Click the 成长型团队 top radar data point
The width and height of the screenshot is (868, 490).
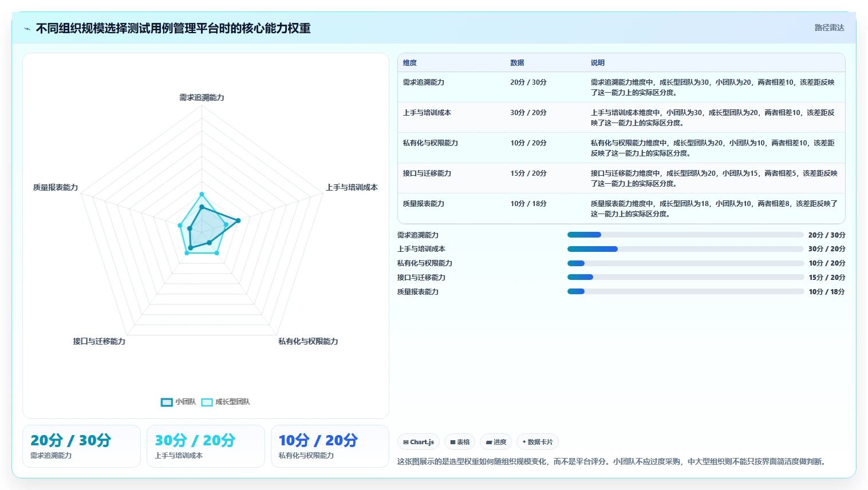[202, 194]
